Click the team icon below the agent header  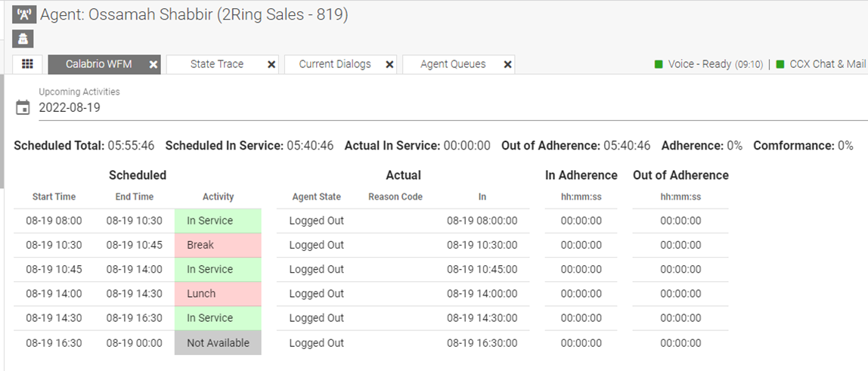[24, 39]
